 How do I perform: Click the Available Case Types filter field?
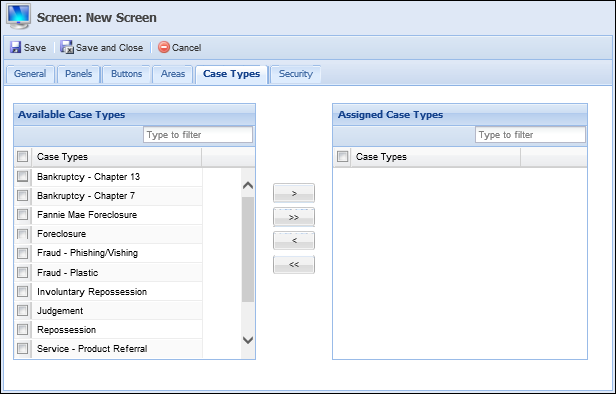[198, 135]
